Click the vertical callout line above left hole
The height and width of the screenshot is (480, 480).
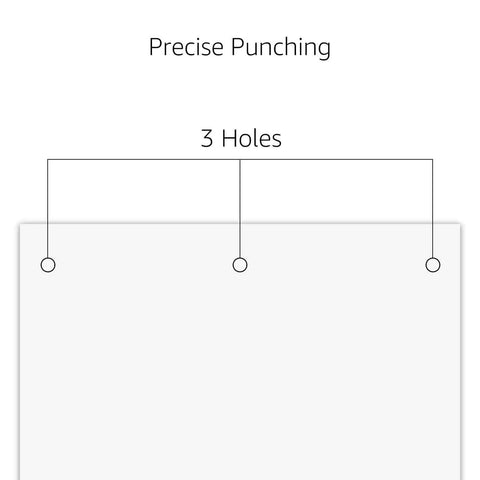tap(48, 208)
